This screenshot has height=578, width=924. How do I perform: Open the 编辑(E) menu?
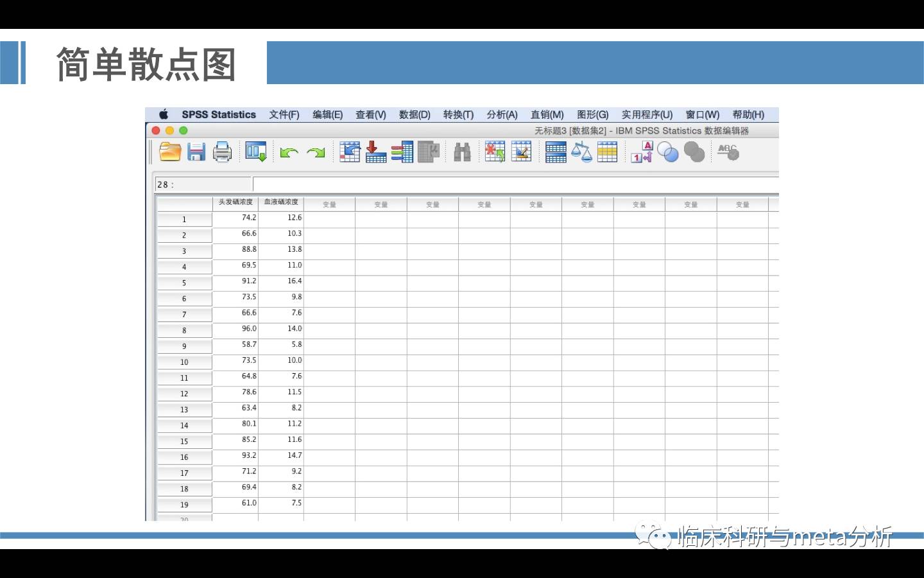tap(328, 114)
